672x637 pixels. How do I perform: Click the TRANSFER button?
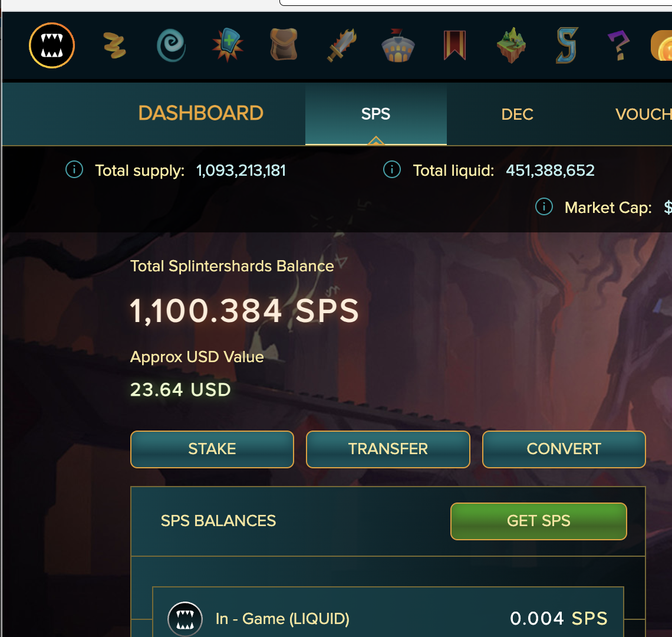click(388, 449)
